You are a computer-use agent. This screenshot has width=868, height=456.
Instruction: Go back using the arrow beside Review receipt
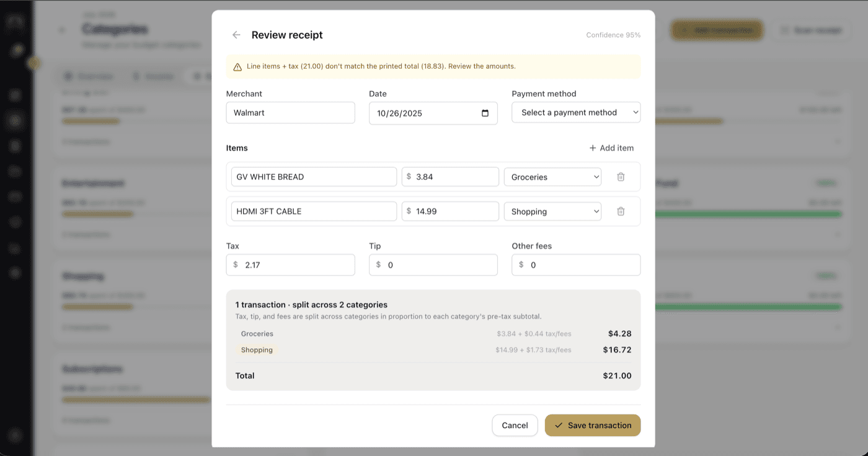click(236, 35)
